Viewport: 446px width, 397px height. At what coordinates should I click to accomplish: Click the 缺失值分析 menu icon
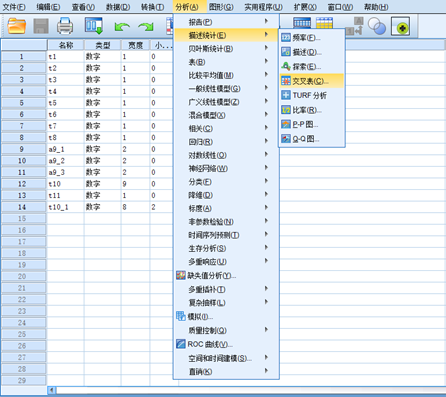(181, 275)
